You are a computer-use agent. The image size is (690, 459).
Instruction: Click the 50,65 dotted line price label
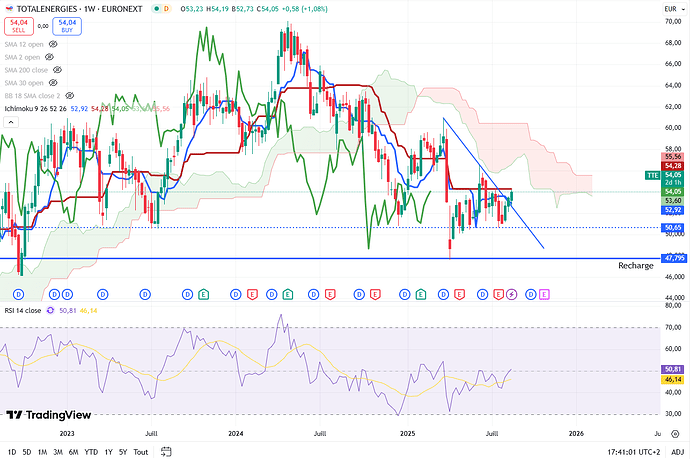(673, 228)
